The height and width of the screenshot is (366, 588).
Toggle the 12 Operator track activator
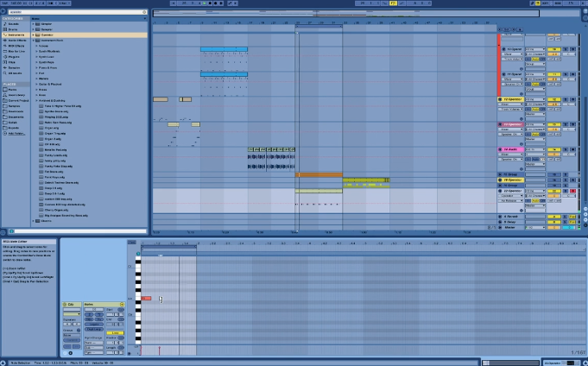(553, 99)
